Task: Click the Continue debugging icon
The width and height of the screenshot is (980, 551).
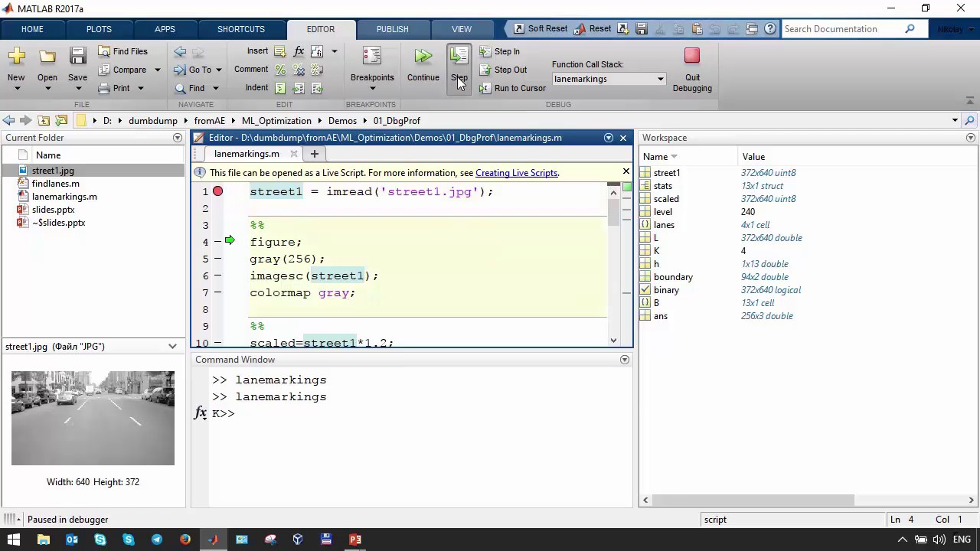Action: pos(423,57)
